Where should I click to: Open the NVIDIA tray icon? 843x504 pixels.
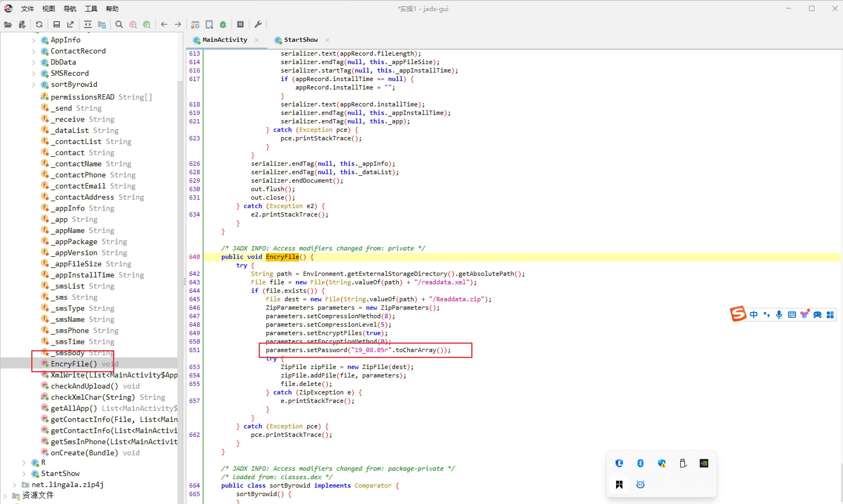tap(704, 463)
